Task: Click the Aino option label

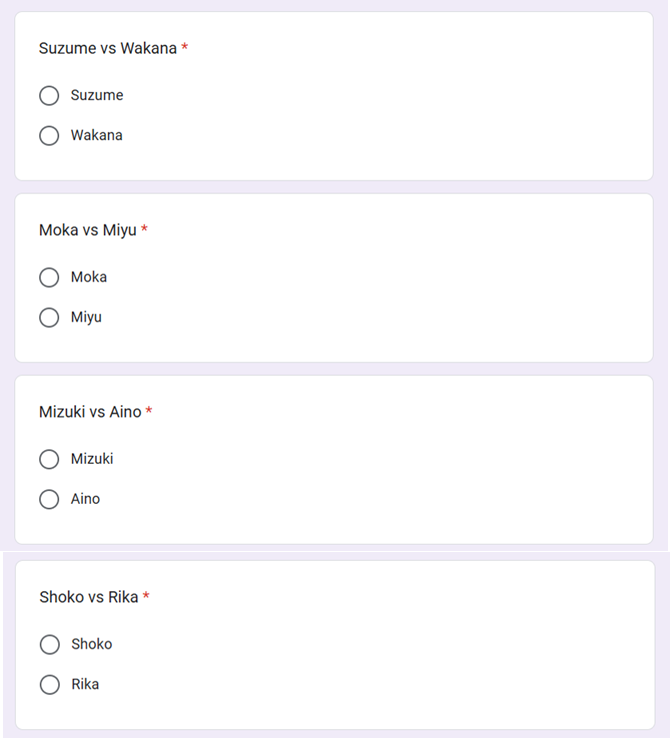Action: pyautogui.click(x=85, y=499)
